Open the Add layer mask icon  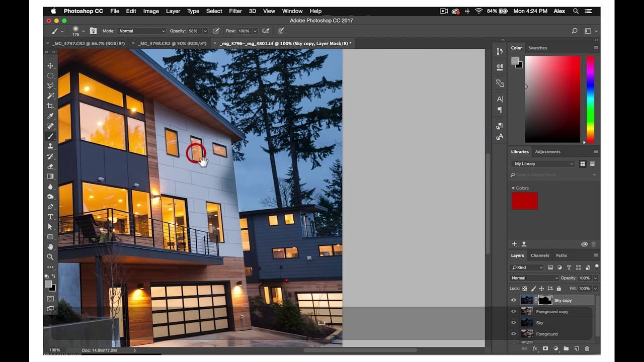(x=546, y=348)
